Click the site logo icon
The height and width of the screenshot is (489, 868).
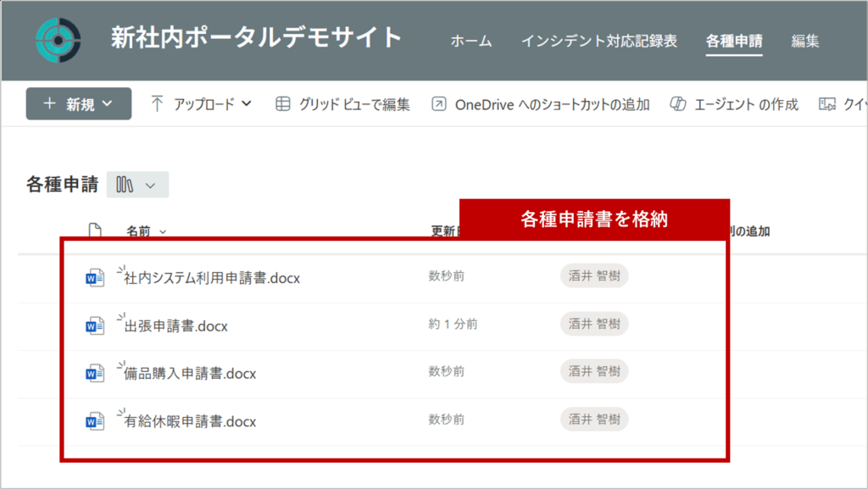[58, 40]
